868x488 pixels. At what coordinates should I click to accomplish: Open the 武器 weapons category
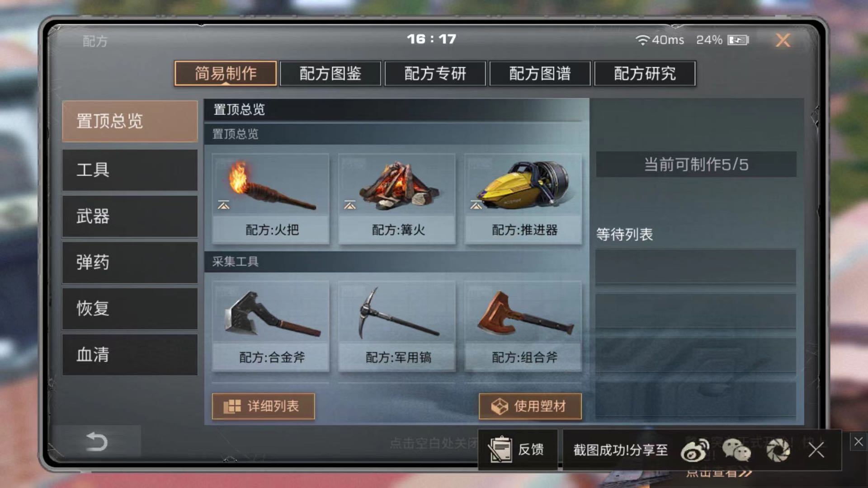pyautogui.click(x=130, y=216)
